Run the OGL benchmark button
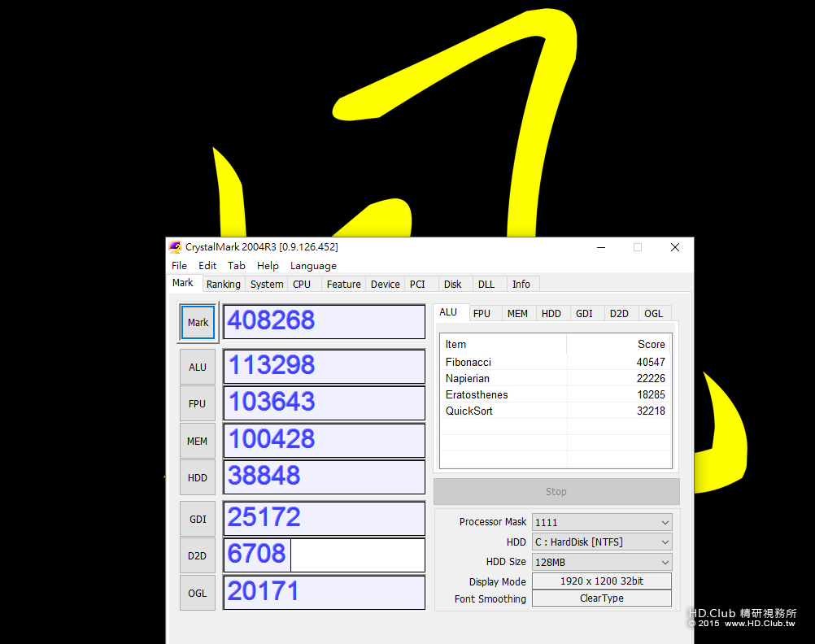This screenshot has height=644, width=815. [198, 593]
